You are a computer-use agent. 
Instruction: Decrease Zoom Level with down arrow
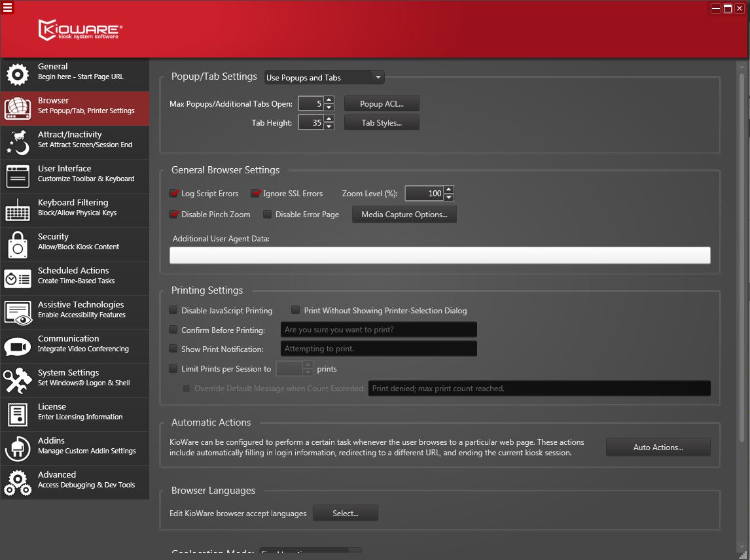449,197
